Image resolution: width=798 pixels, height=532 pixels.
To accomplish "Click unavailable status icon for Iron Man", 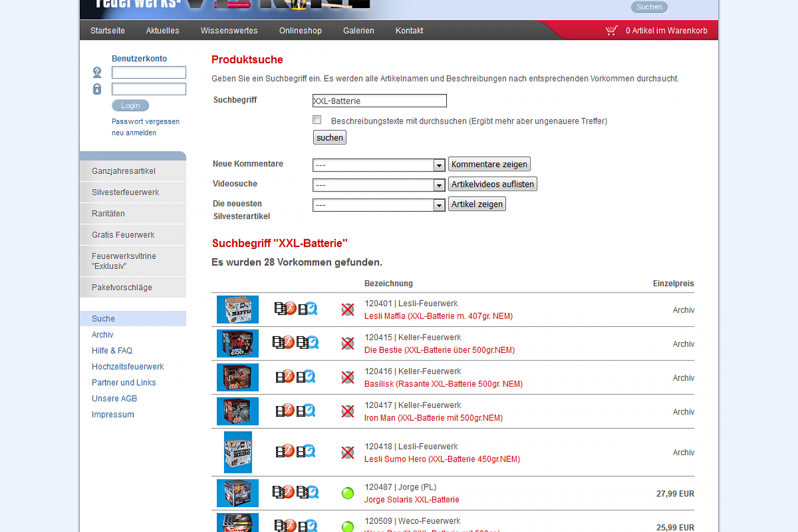I will (348, 411).
